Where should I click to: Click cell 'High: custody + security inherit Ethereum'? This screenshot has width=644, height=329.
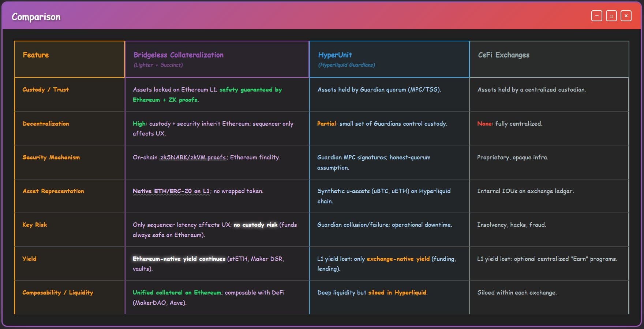[x=217, y=128]
